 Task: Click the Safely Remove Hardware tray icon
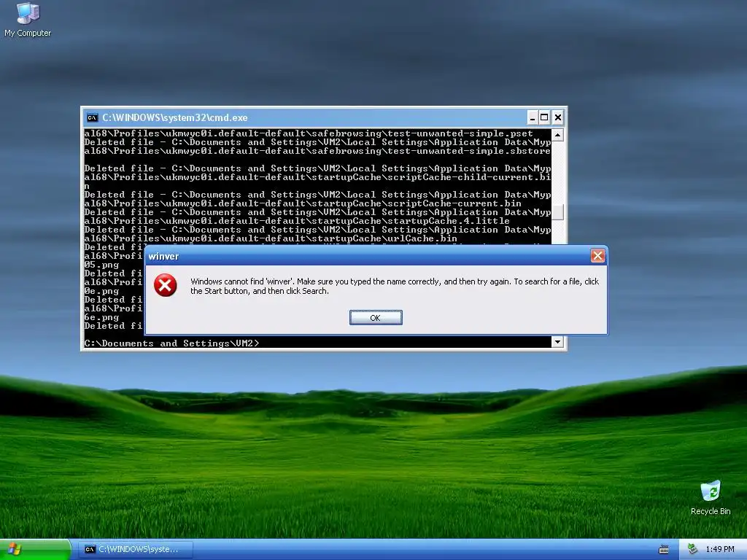[x=693, y=549]
